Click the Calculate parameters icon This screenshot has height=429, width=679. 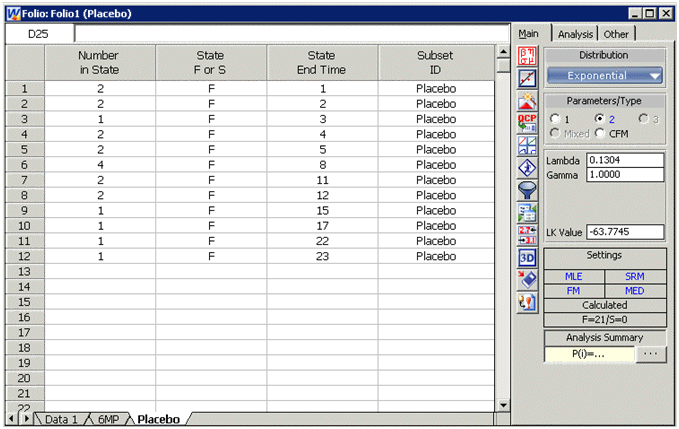(x=527, y=56)
